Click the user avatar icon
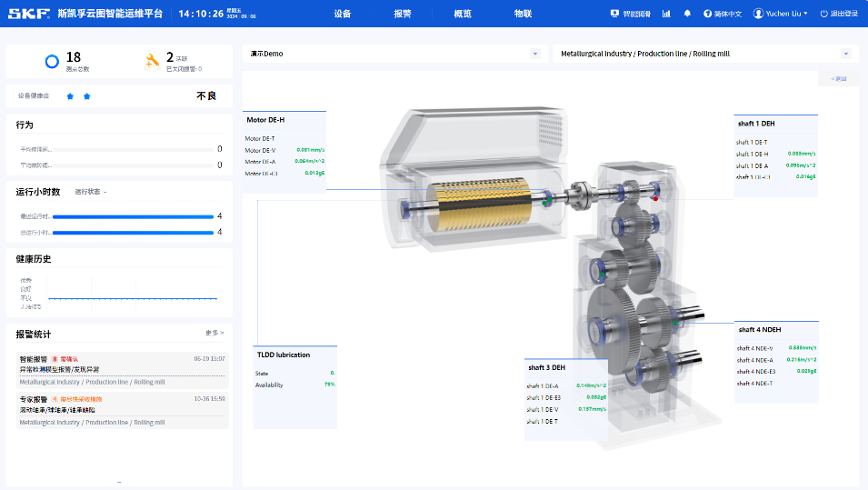 point(758,14)
